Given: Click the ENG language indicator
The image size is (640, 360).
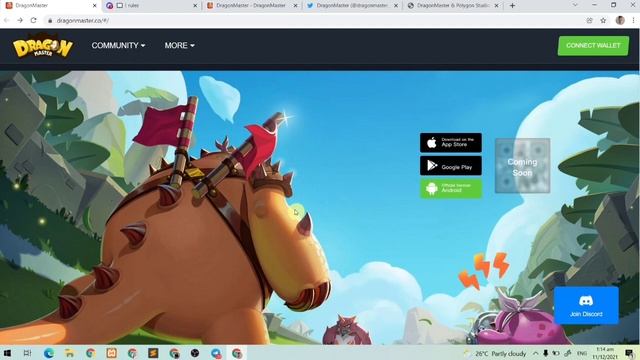Looking at the screenshot, I should pyautogui.click(x=582, y=353).
